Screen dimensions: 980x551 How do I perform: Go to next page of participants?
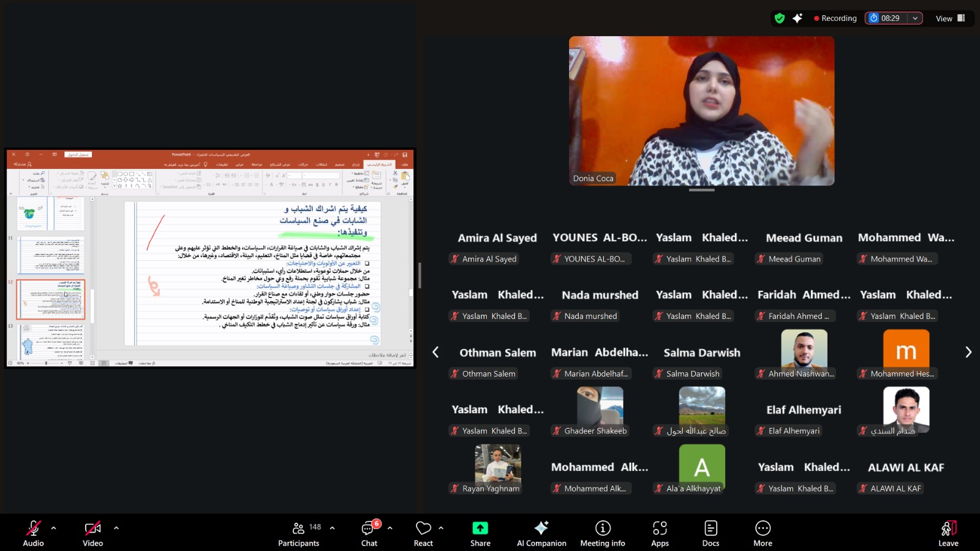(968, 352)
